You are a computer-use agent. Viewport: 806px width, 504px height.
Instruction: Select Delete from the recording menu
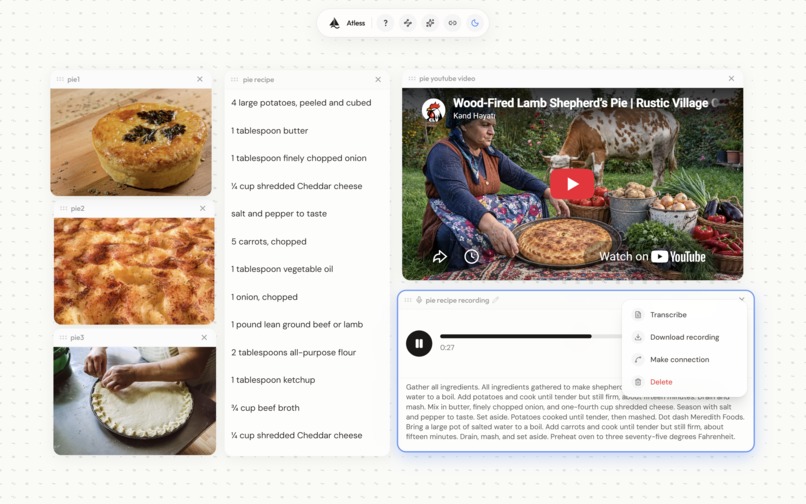coord(684,382)
